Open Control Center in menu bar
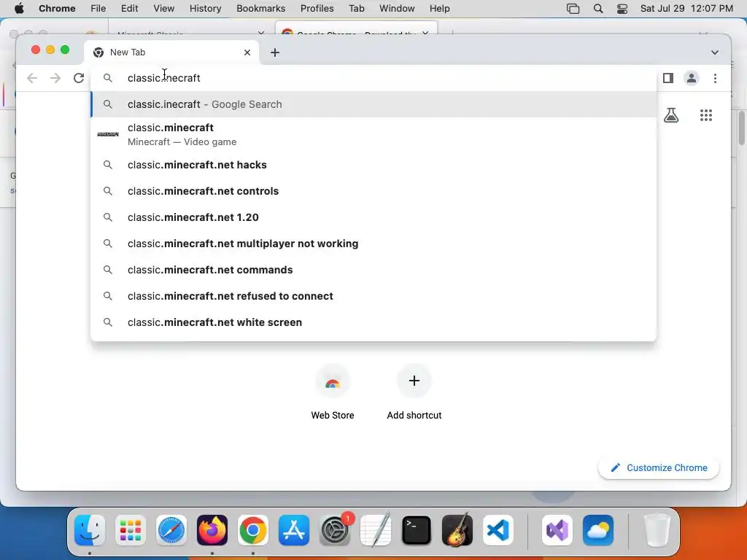 coord(622,9)
